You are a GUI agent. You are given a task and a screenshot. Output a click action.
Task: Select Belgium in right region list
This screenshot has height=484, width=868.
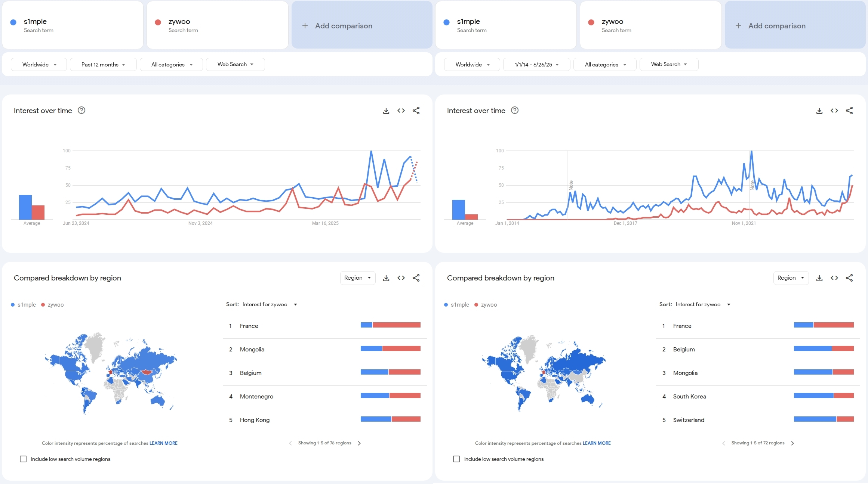tap(758, 350)
